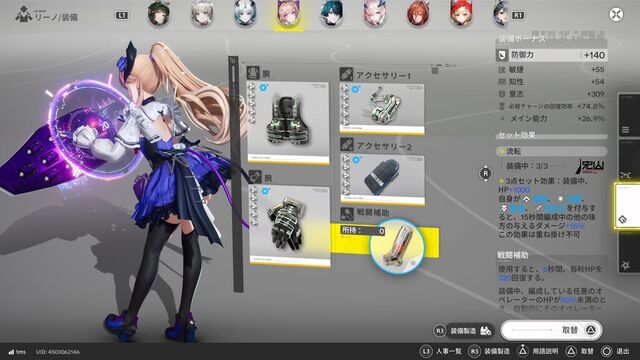Select the 敏捷 +55 stat row
This screenshot has height=360, width=640.
pyautogui.click(x=551, y=70)
